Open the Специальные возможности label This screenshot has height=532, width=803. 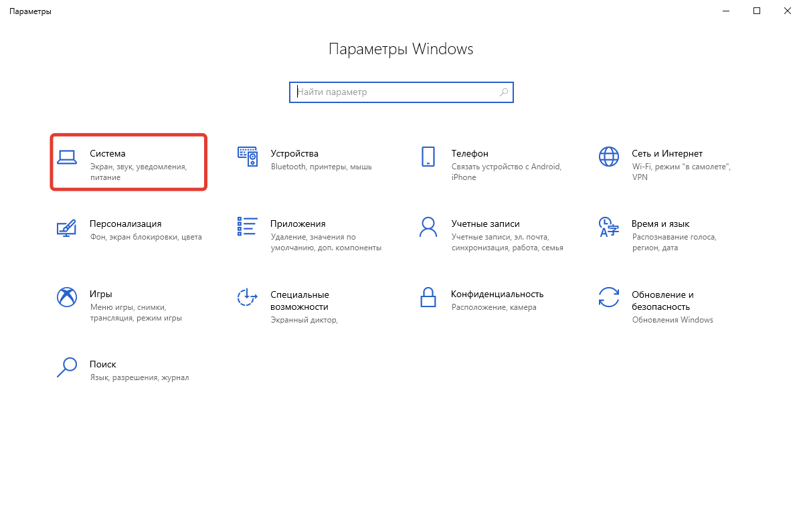300,300
